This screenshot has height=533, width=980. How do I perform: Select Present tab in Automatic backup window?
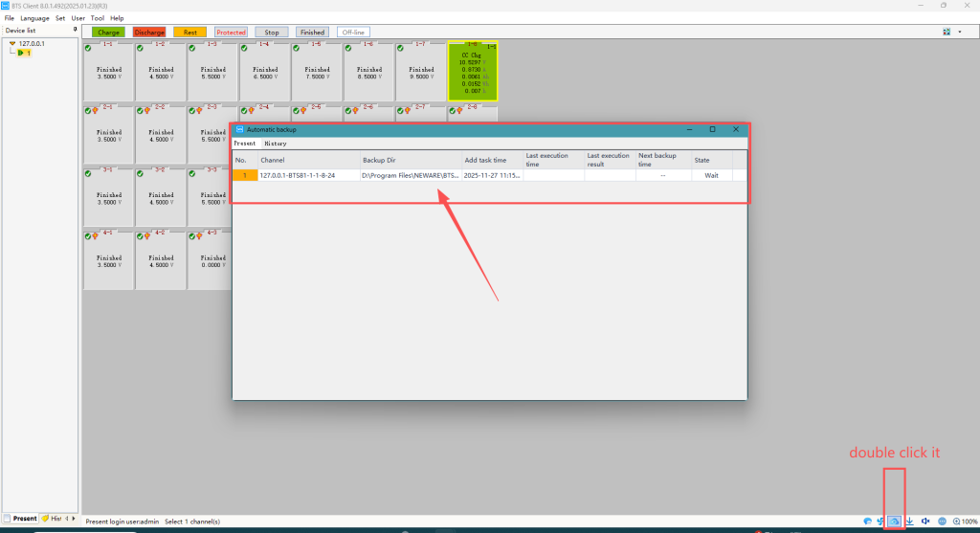(x=244, y=144)
